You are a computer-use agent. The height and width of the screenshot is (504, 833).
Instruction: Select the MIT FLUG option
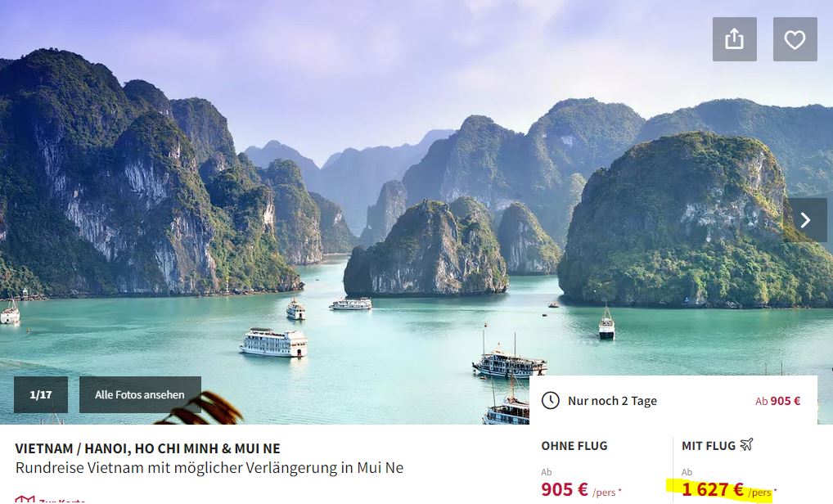tap(708, 446)
